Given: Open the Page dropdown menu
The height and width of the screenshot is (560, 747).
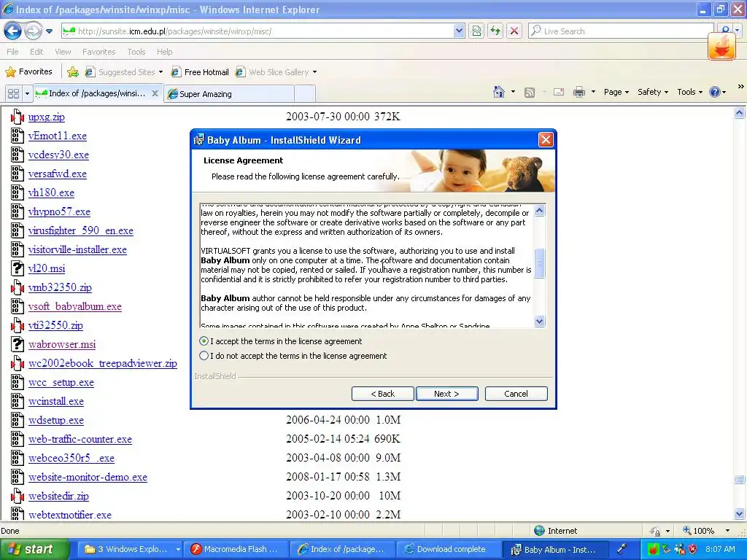Looking at the screenshot, I should [x=616, y=92].
